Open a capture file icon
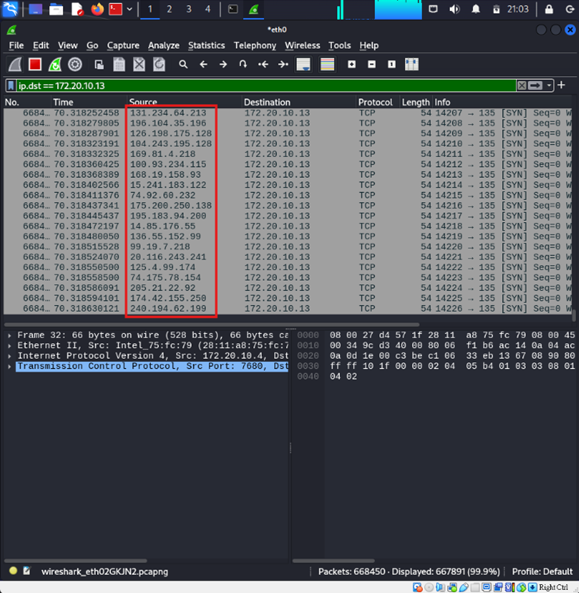The width and height of the screenshot is (579, 593). point(99,65)
